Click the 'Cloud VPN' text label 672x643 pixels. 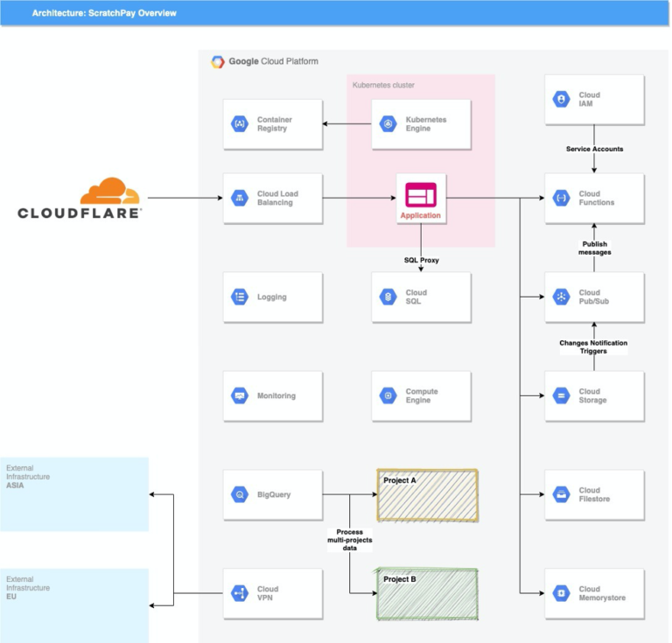point(268,593)
